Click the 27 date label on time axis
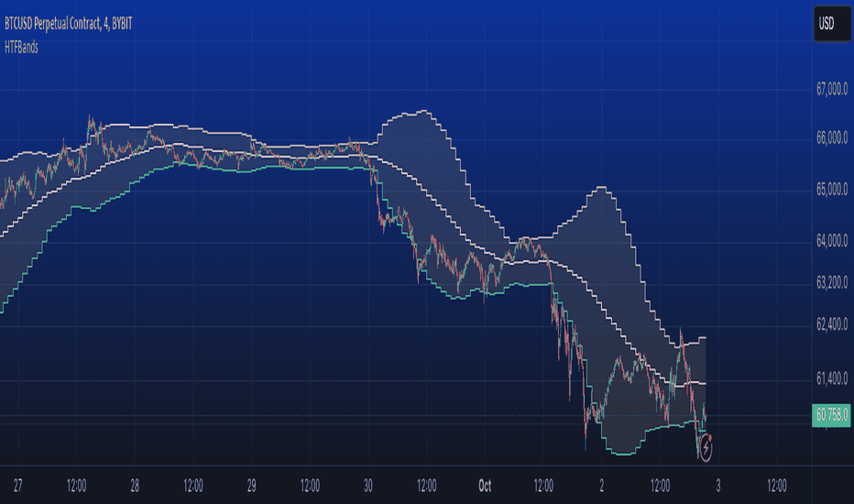854x504 pixels. coord(18,486)
